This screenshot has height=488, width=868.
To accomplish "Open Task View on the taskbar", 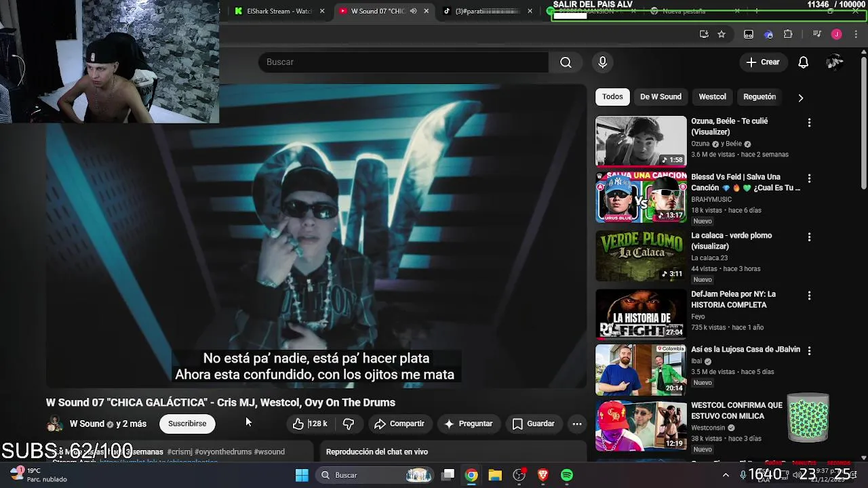I will (x=448, y=475).
